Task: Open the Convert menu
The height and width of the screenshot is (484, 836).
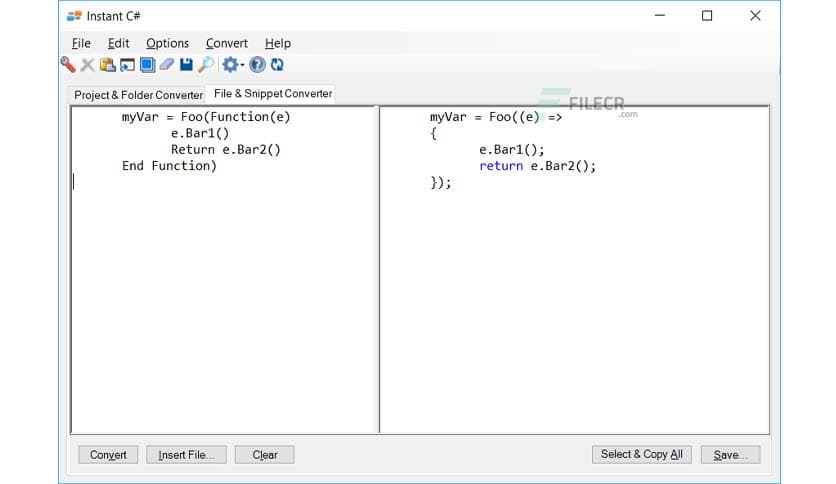Action: point(227,43)
